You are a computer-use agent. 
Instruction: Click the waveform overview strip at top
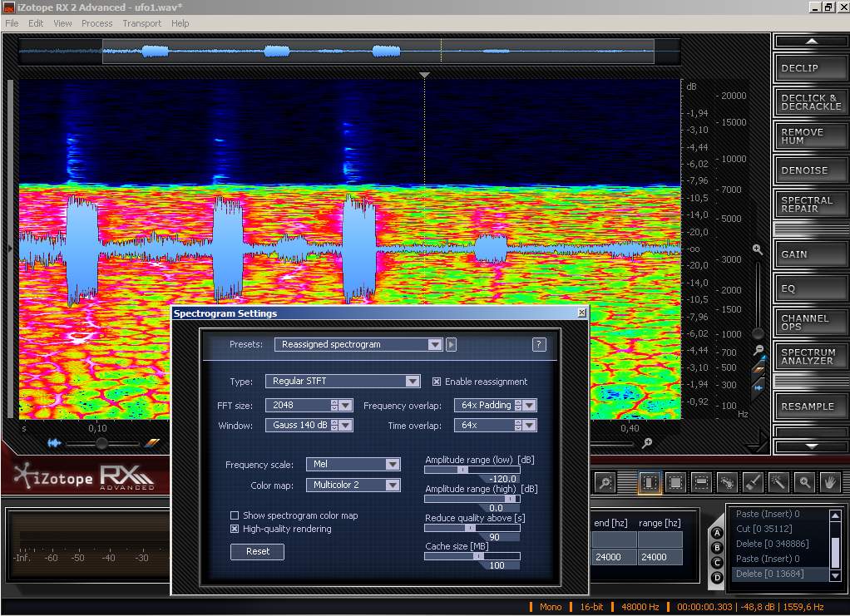coord(349,52)
